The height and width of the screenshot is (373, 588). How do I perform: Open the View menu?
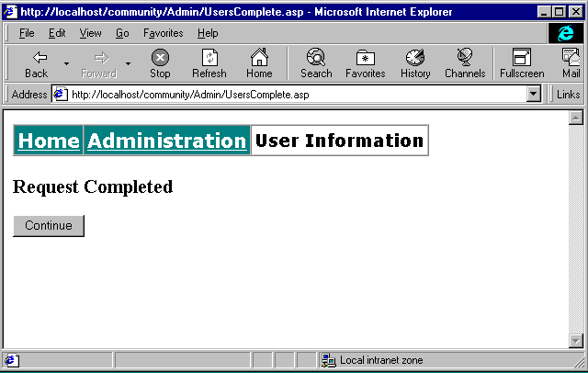pos(90,33)
